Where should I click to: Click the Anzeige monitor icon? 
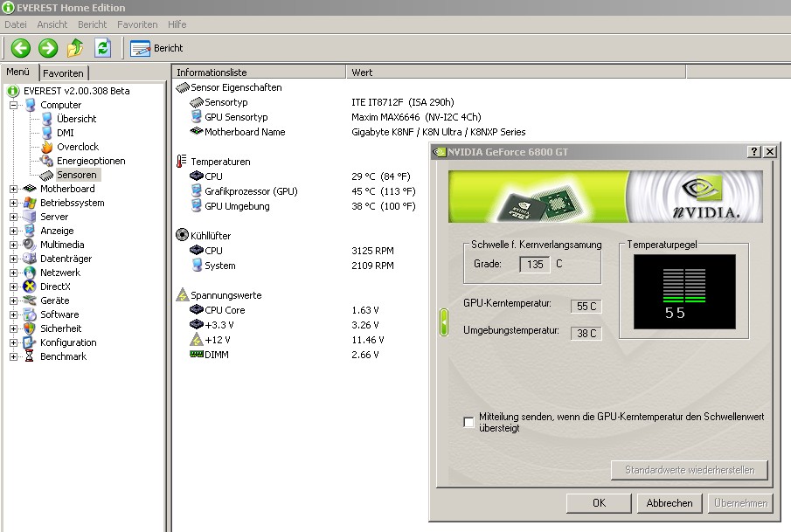click(30, 231)
